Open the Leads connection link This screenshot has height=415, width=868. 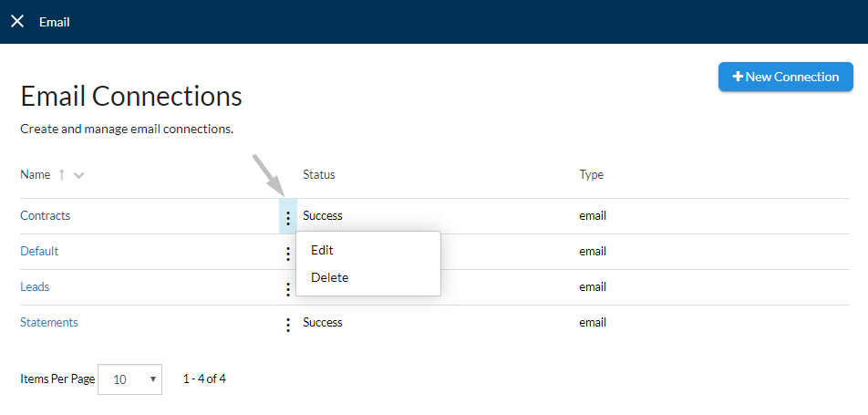35,286
